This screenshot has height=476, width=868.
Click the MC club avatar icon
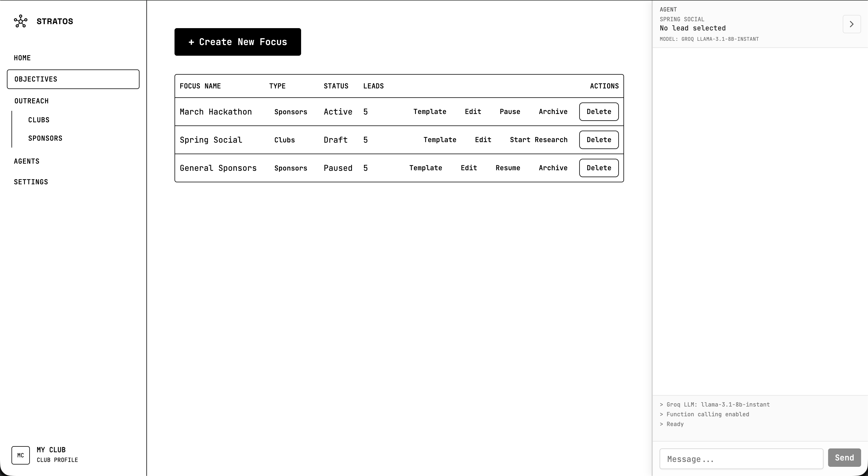point(21,455)
